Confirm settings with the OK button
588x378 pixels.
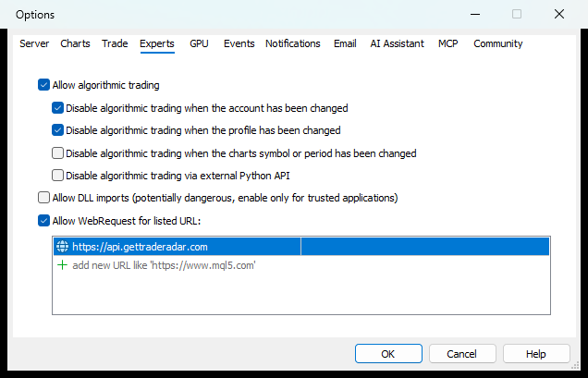coord(388,354)
